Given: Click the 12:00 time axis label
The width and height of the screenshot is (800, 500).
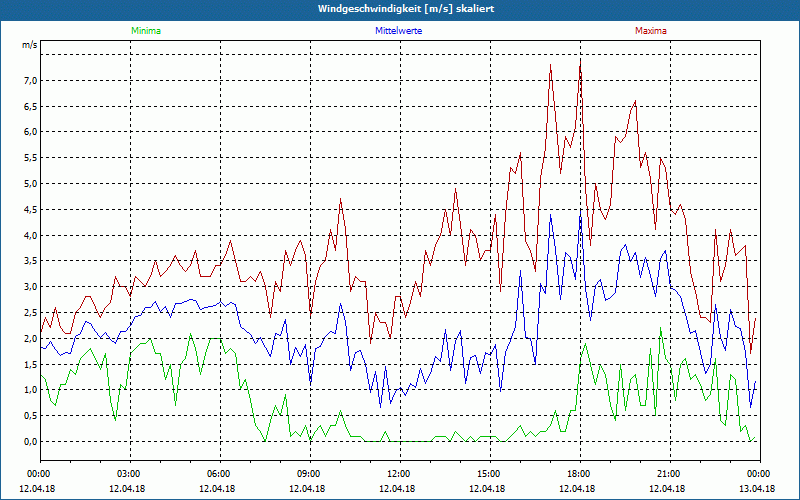Looking at the screenshot, I should 400,474.
